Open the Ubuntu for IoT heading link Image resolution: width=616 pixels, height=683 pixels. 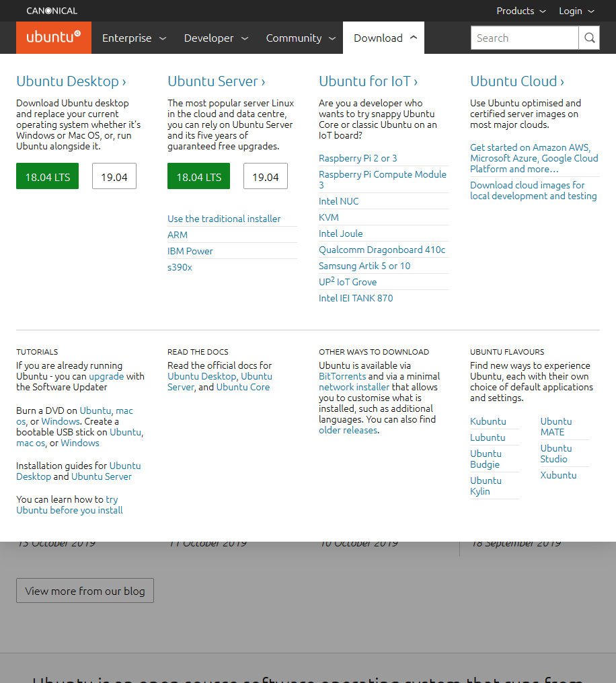click(x=369, y=81)
